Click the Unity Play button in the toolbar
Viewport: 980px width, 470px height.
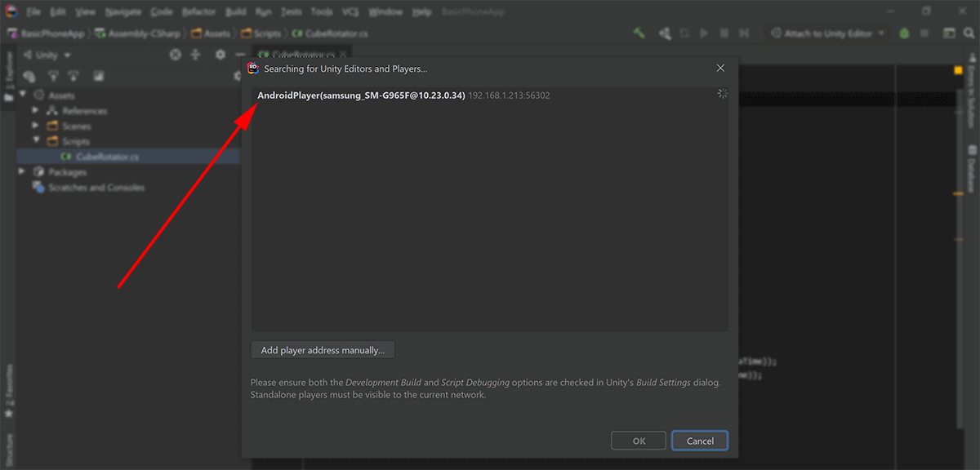coord(704,33)
